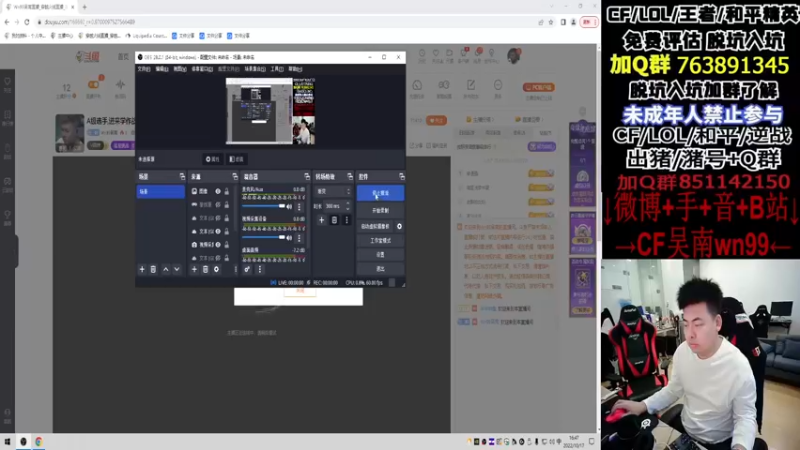Adjust the video capture device volume slider

tap(263, 237)
